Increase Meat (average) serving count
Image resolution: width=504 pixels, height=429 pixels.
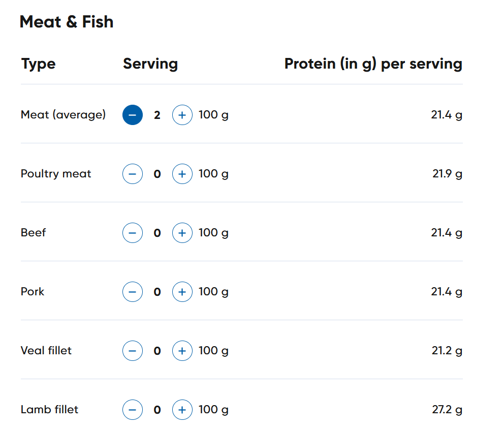pyautogui.click(x=182, y=115)
